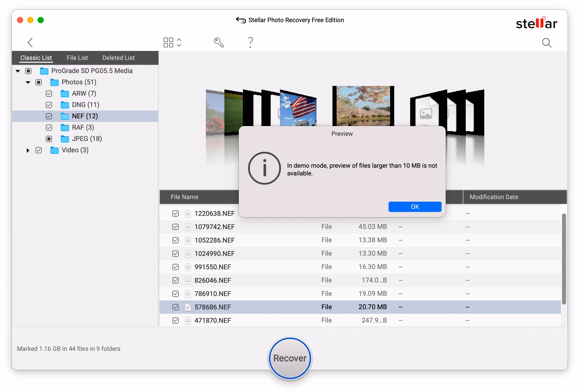This screenshot has width=580, height=392.
Task: Click the 20.70 MB size cell
Action: (373, 307)
